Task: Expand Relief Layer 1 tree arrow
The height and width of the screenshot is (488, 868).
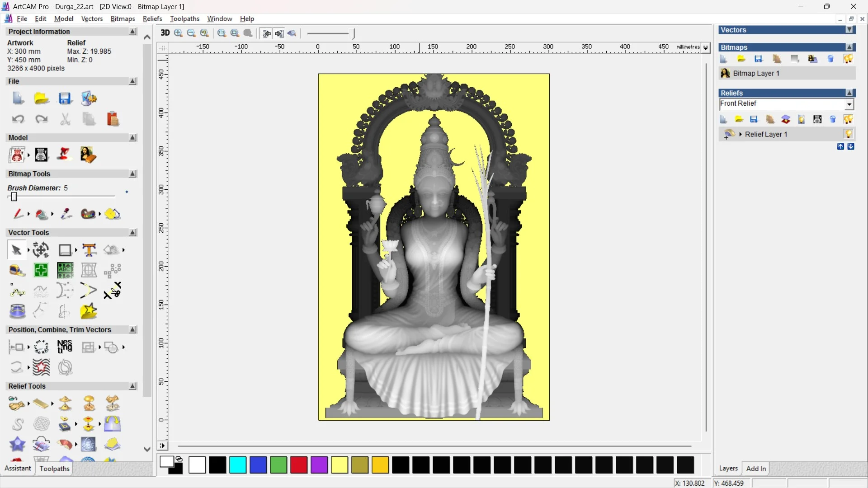Action: click(741, 134)
